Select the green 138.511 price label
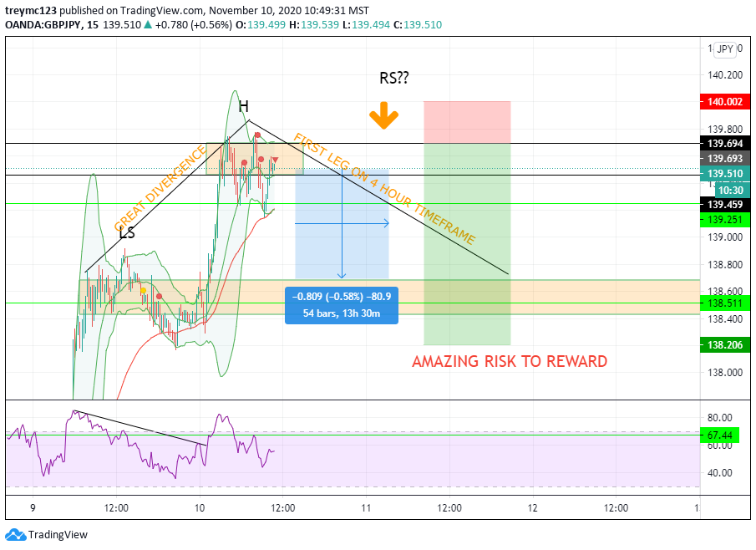 click(x=724, y=303)
